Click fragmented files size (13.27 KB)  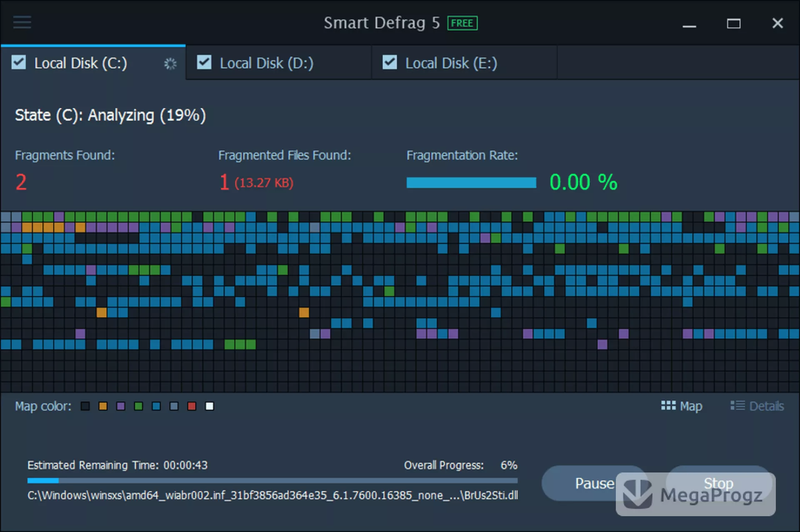(x=264, y=183)
